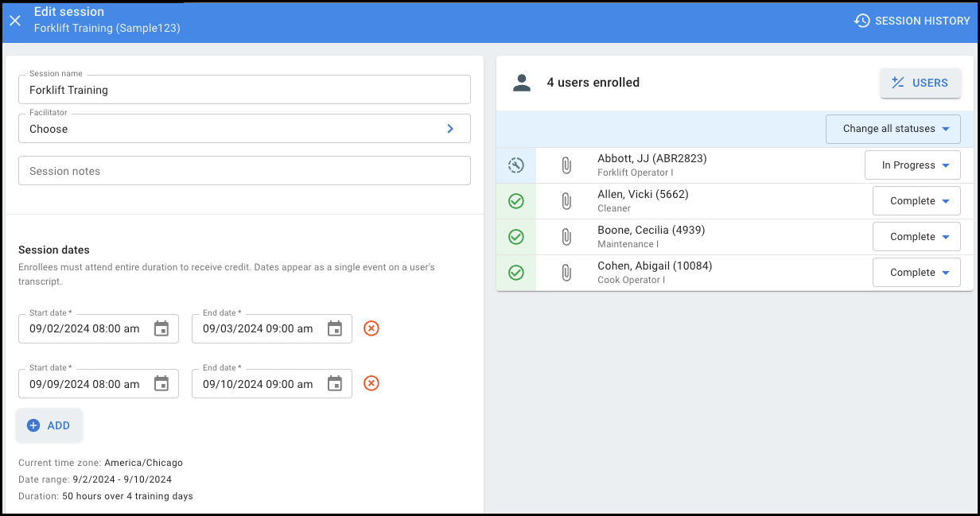
Task: Remove the first session date row
Action: [371, 328]
